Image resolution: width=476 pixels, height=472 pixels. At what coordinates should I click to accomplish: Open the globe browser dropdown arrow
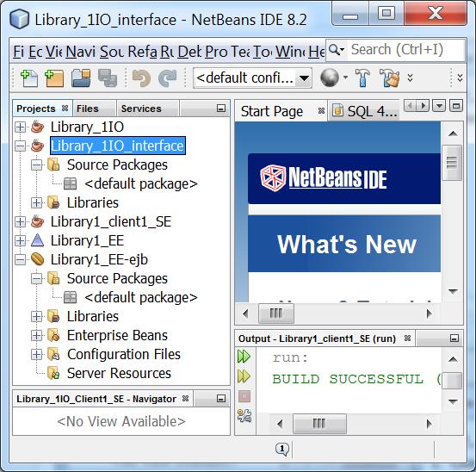pyautogui.click(x=345, y=78)
